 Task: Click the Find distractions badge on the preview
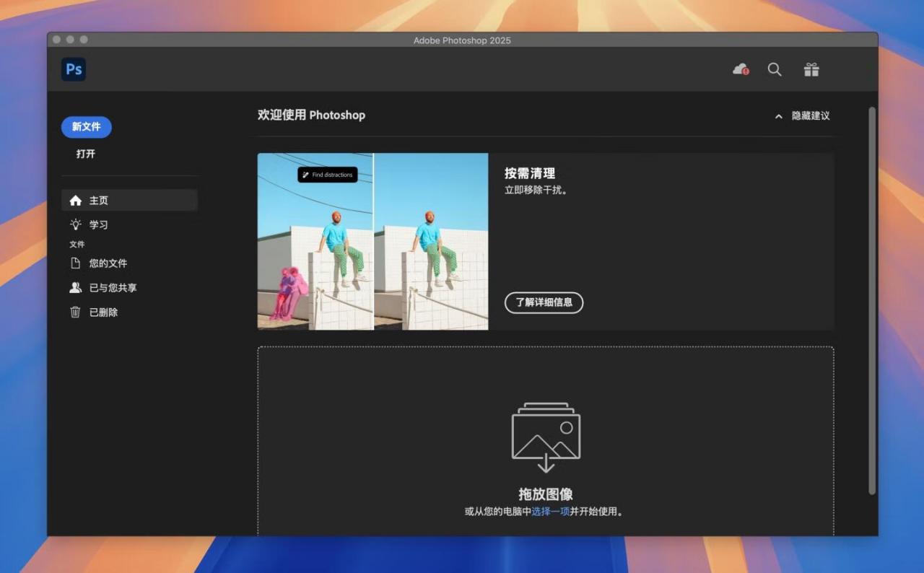coord(327,175)
